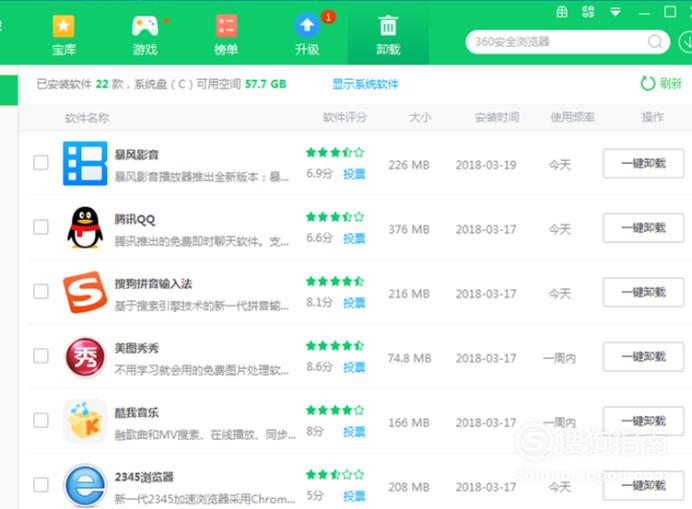Check the 酷我音乐 checkbox
Viewport: 692px width, 509px height.
pos(41,420)
